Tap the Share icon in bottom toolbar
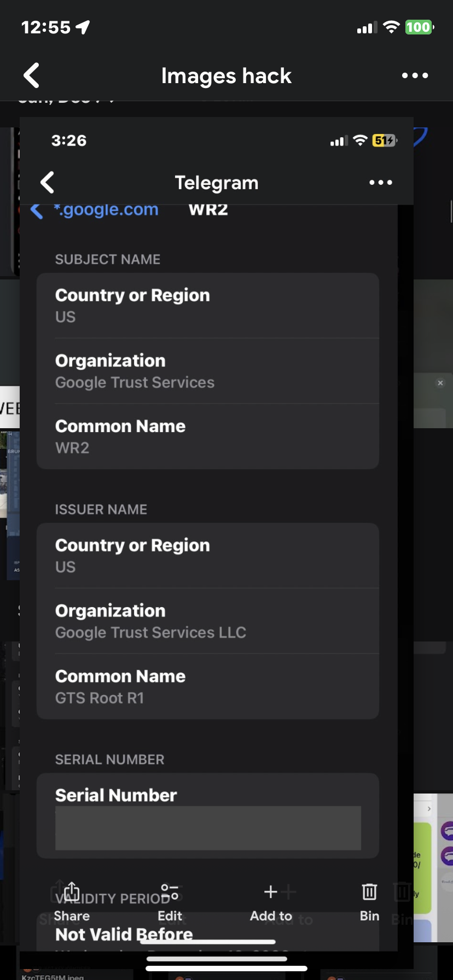The width and height of the screenshot is (453, 980). (x=72, y=892)
